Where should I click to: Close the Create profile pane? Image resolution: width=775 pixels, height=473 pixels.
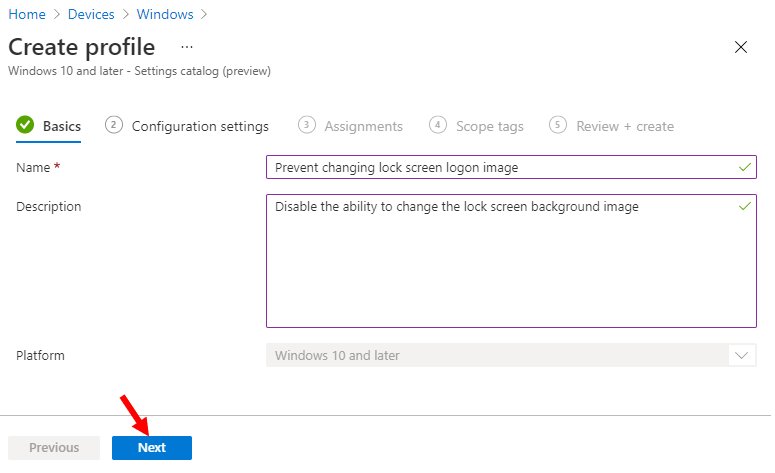(741, 47)
